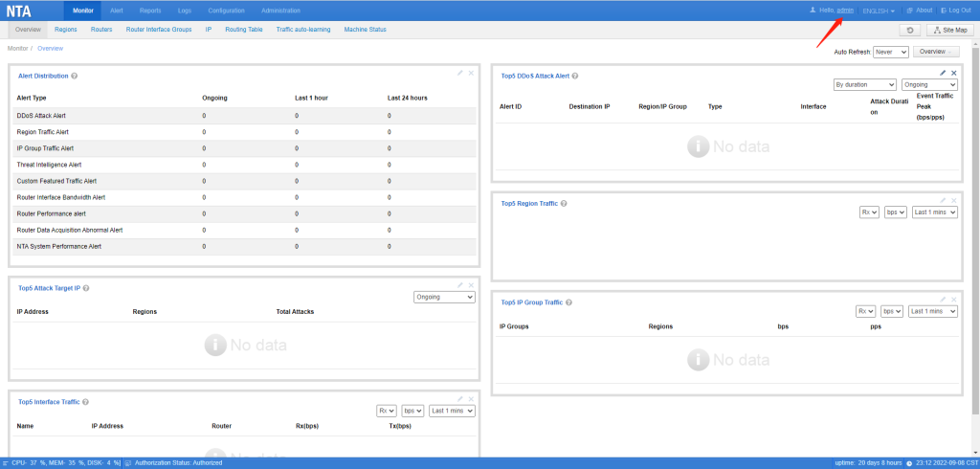Open the Configuration menu
Image resolution: width=980 pixels, height=469 pixels.
(x=226, y=11)
